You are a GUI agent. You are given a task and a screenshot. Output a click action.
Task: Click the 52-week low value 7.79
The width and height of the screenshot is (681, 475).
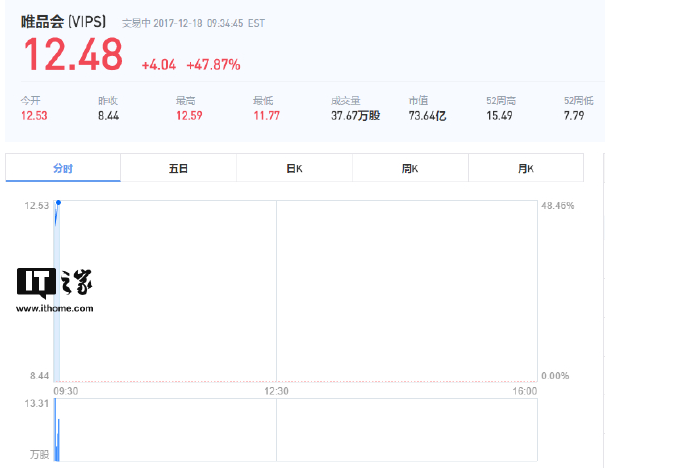coord(574,115)
